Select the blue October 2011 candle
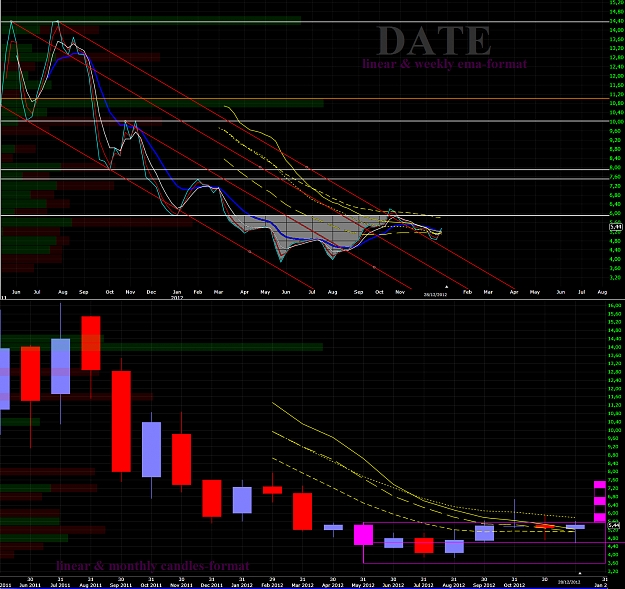 coord(151,449)
